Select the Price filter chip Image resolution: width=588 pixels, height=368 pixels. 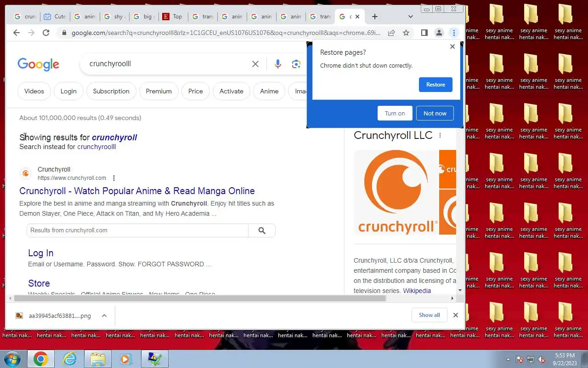196,91
